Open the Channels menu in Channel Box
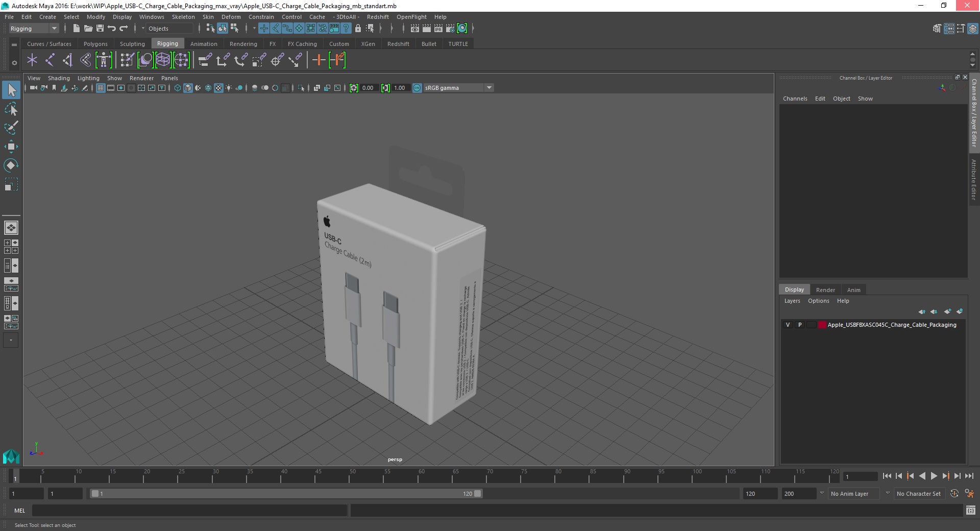980x531 pixels. pyautogui.click(x=795, y=99)
